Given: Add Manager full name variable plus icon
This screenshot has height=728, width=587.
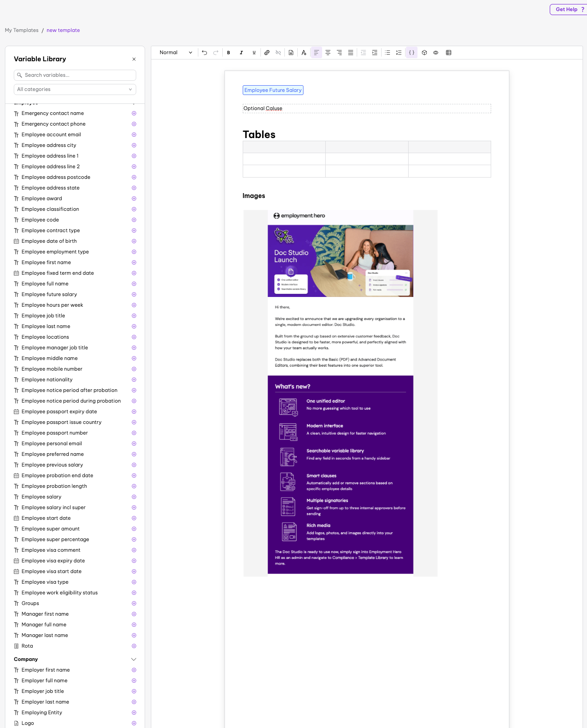Looking at the screenshot, I should [134, 625].
